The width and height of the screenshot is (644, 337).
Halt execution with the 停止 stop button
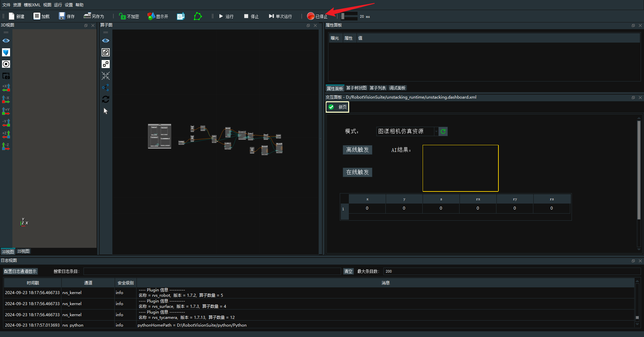(x=251, y=16)
